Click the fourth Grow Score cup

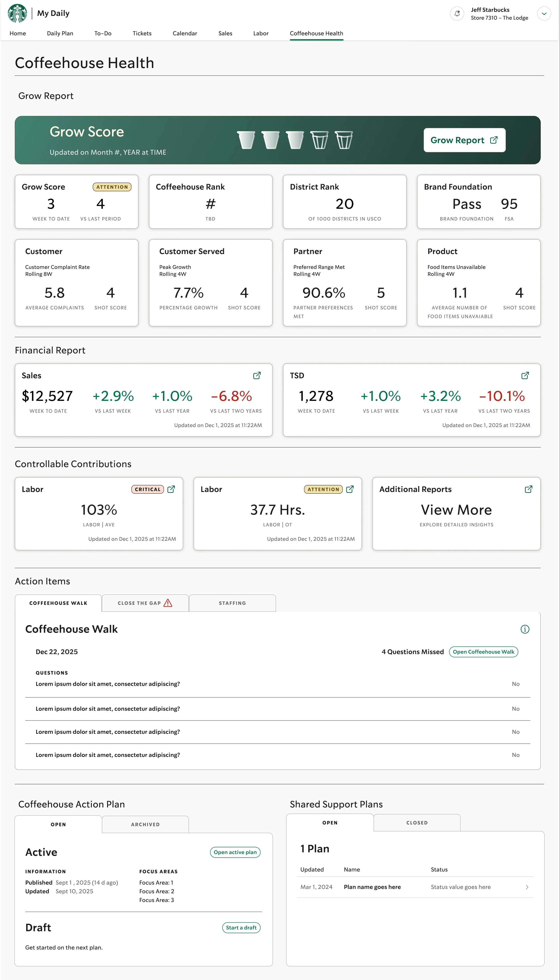click(x=320, y=140)
